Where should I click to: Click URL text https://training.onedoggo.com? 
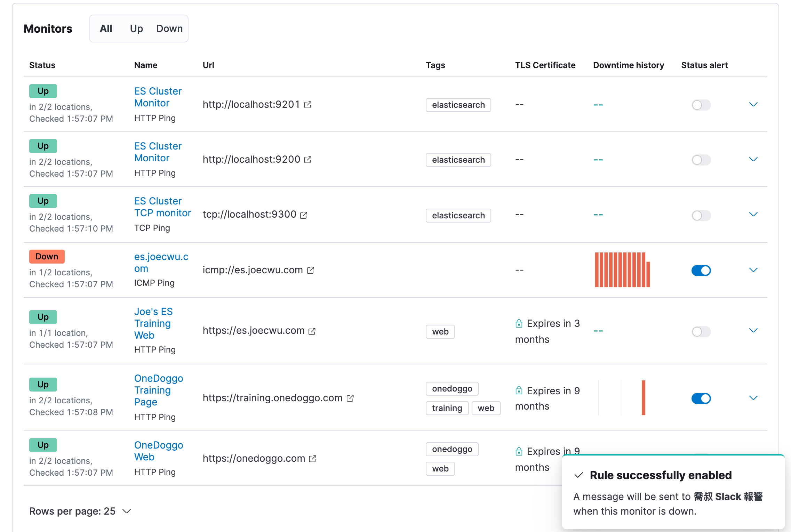tap(272, 398)
